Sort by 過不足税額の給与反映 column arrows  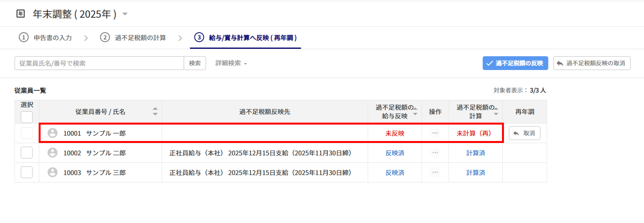point(415,111)
